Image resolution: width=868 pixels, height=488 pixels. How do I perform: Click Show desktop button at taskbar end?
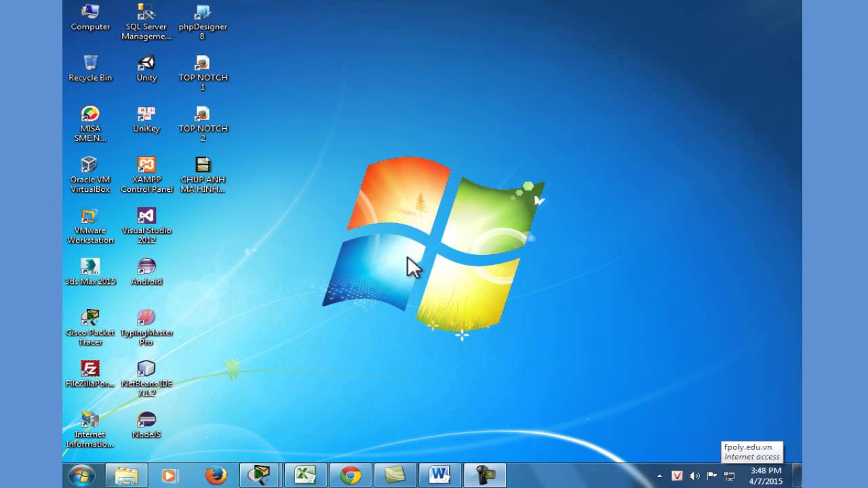(797, 476)
